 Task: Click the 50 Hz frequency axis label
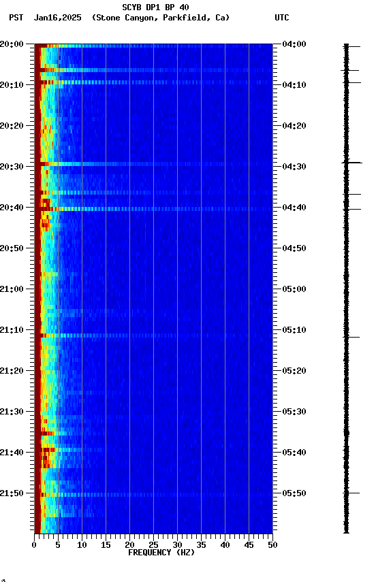272,545
